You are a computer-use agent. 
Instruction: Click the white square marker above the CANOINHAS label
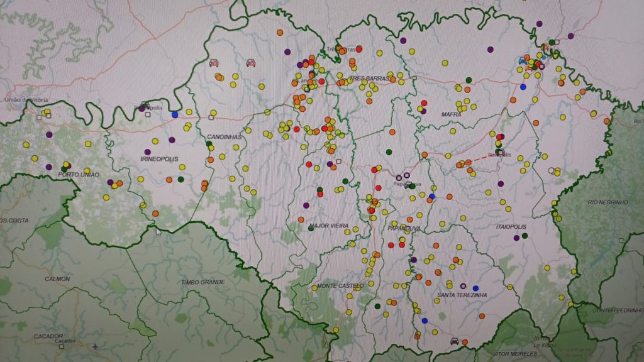211,118
